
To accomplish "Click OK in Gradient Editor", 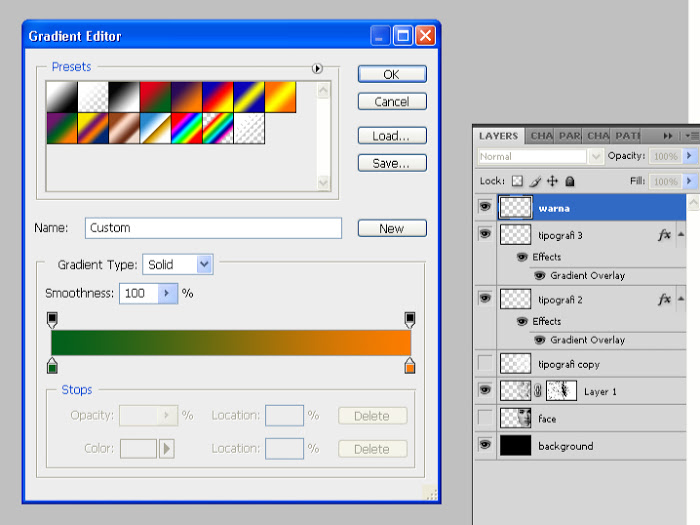I will click(392, 74).
